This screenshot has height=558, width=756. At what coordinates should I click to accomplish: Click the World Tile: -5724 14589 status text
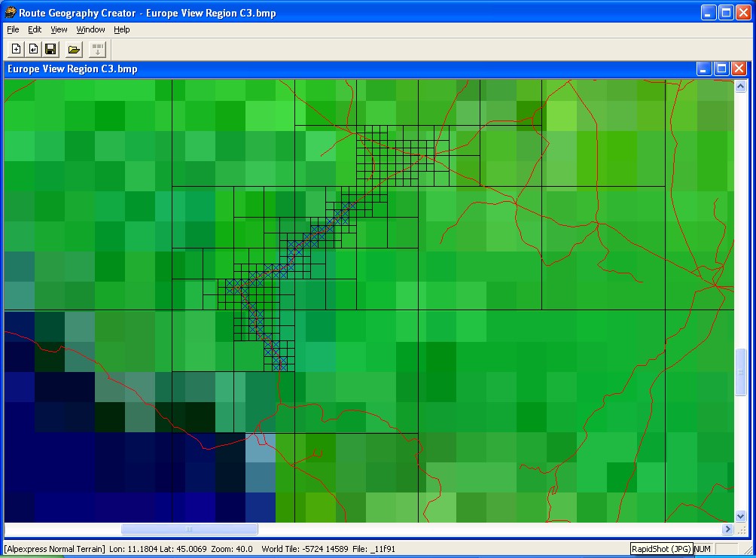pyautogui.click(x=305, y=549)
